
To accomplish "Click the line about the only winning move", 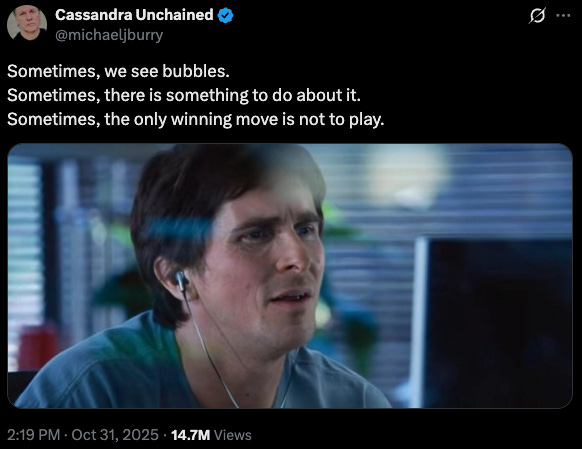I will (x=196, y=119).
